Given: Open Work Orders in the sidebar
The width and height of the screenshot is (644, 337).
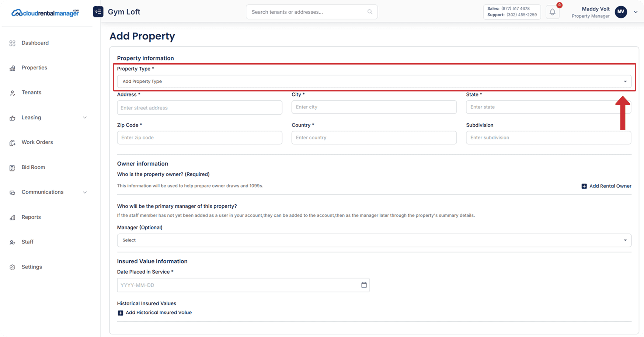Looking at the screenshot, I should click(37, 142).
